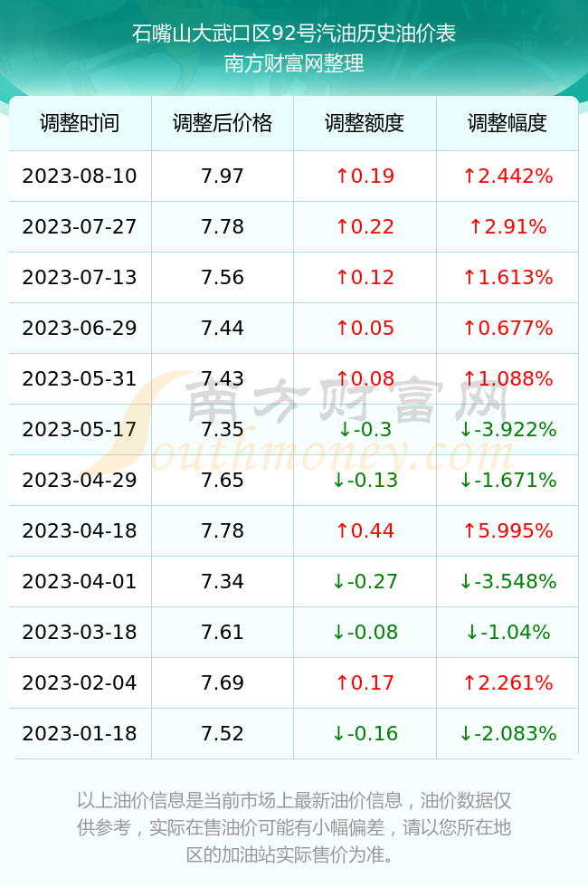Click the 调整时间 column header
The width and height of the screenshot is (588, 887).
point(80,123)
